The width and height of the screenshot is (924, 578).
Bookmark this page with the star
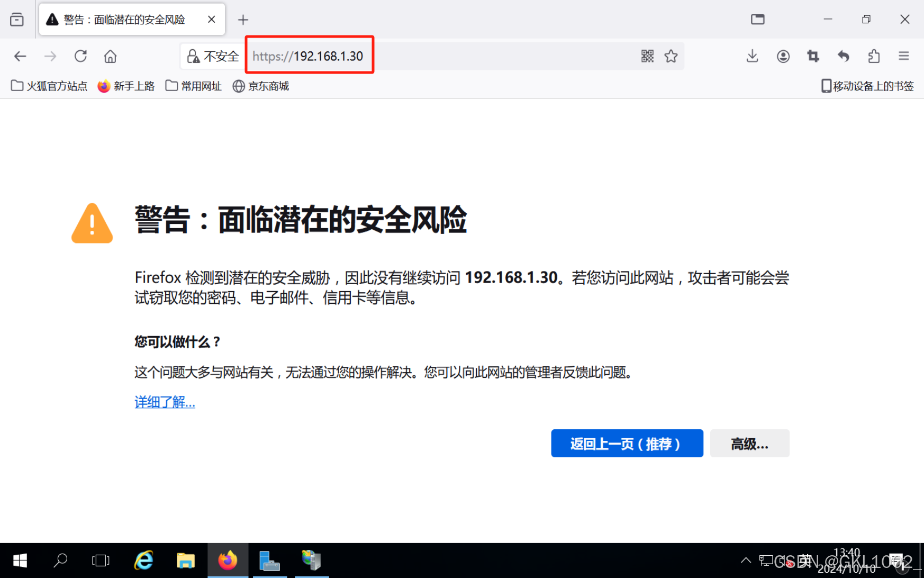(671, 56)
